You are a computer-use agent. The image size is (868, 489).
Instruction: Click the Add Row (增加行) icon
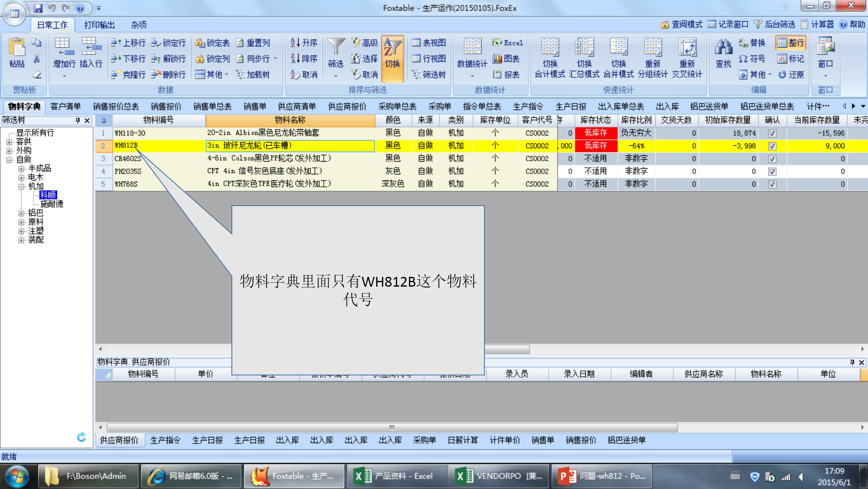64,53
